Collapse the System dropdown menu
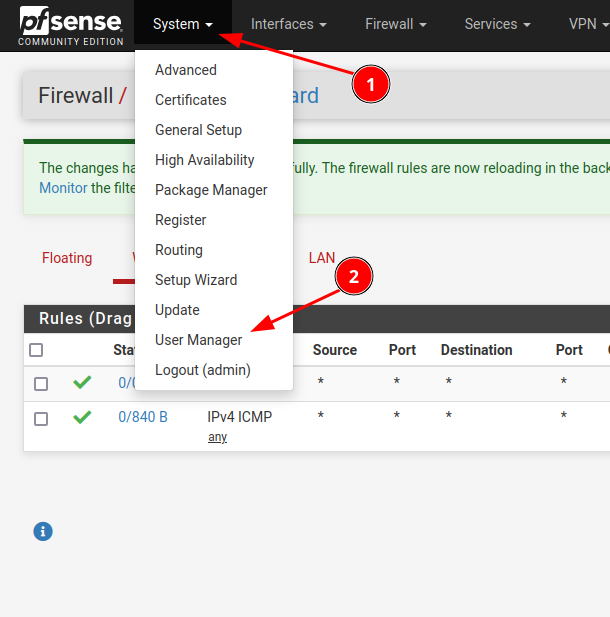 (182, 24)
